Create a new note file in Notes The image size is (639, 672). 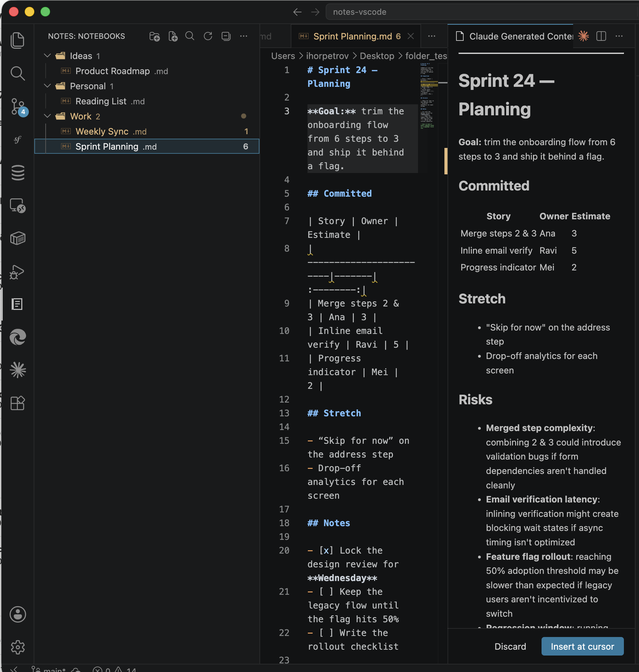(173, 36)
